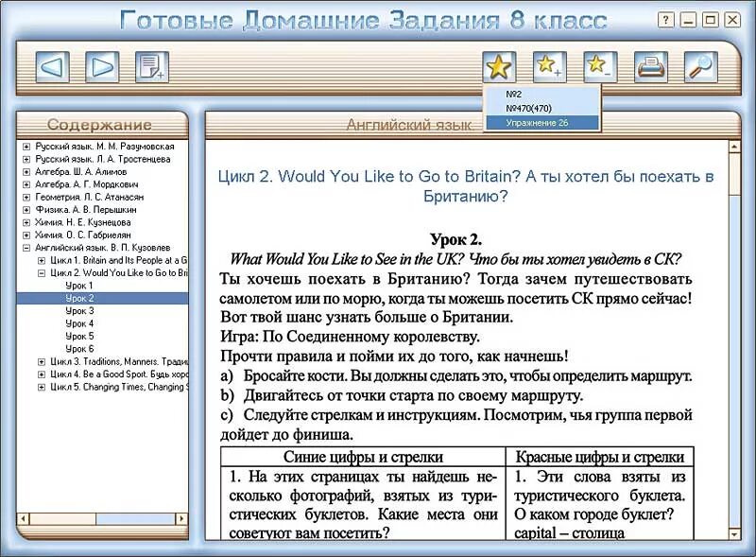Viewport: 756px width, 557px height.
Task: Click the Цикл 2 blue heading text
Action: [x=466, y=186]
